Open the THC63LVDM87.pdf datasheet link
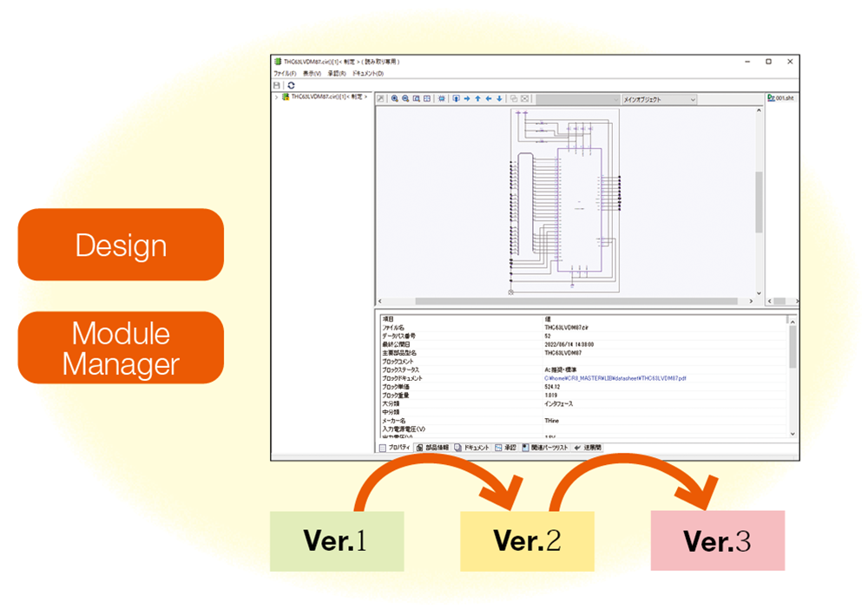The image size is (868, 609). pyautogui.click(x=615, y=378)
